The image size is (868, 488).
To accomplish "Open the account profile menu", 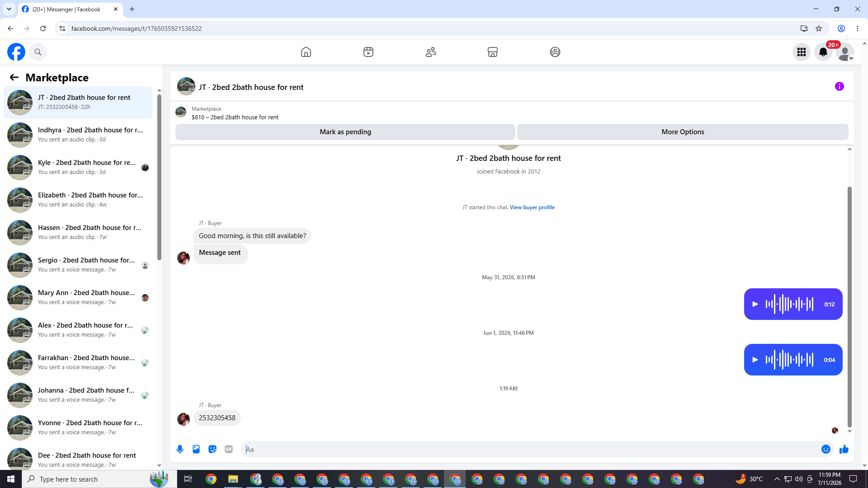I will [845, 52].
